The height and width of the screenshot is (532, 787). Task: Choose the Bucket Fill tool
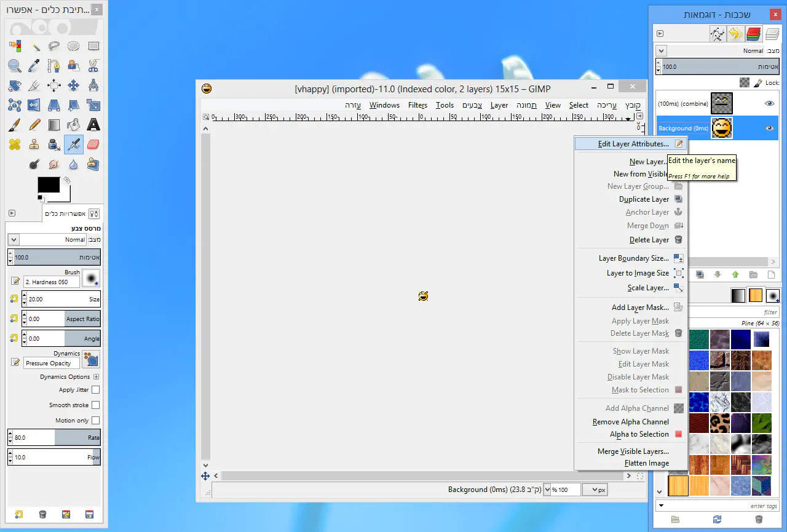[x=74, y=125]
